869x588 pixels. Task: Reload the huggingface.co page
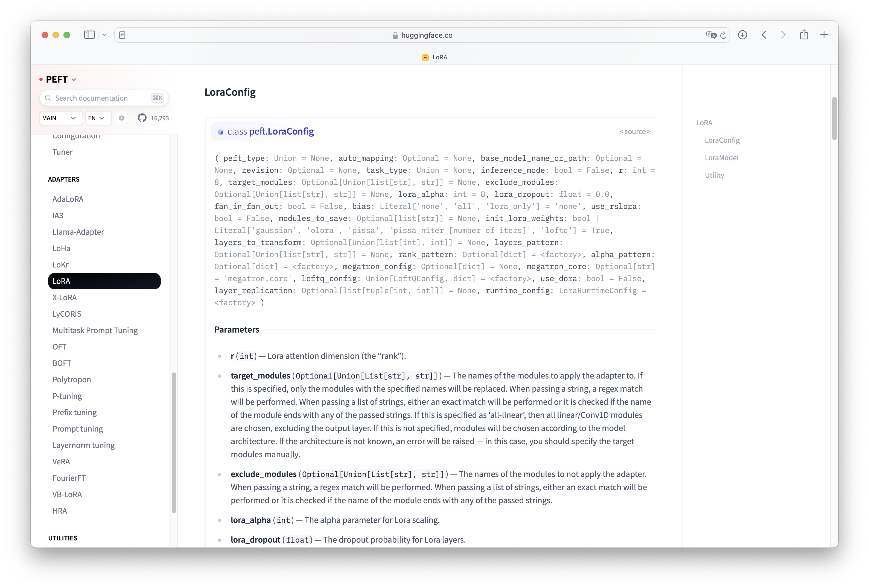pos(723,35)
